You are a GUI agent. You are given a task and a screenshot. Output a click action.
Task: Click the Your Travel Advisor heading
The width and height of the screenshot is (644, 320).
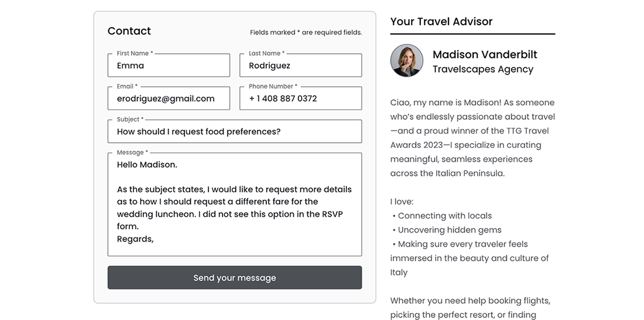(x=441, y=22)
